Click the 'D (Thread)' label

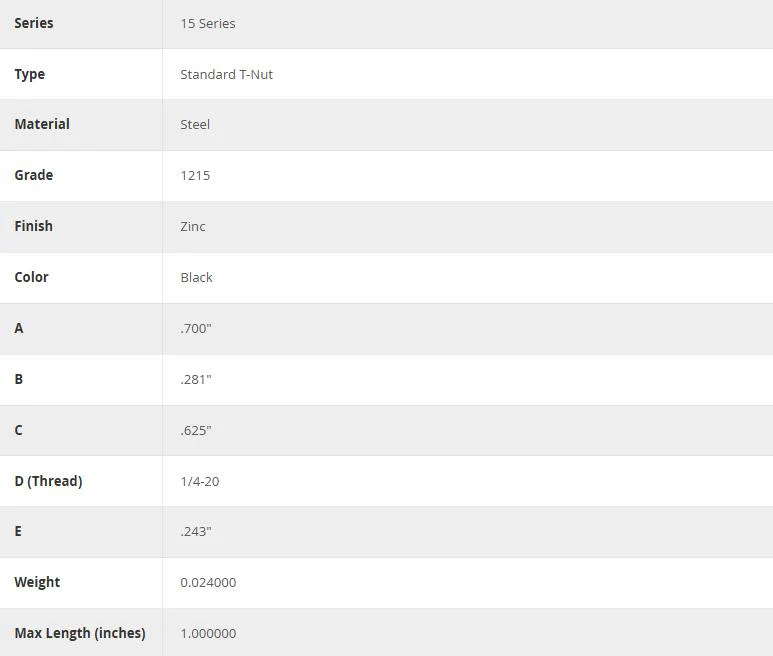[x=48, y=481]
